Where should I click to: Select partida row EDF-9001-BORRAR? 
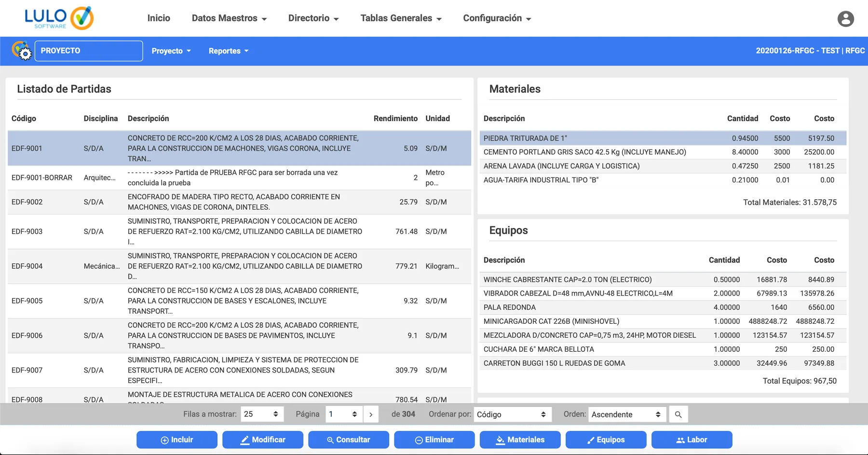click(239, 178)
